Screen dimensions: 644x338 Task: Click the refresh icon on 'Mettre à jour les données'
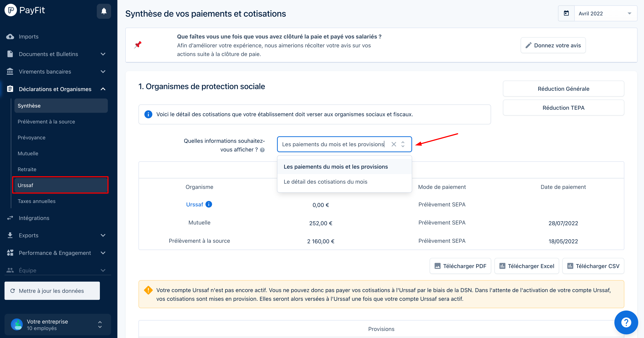tap(12, 291)
